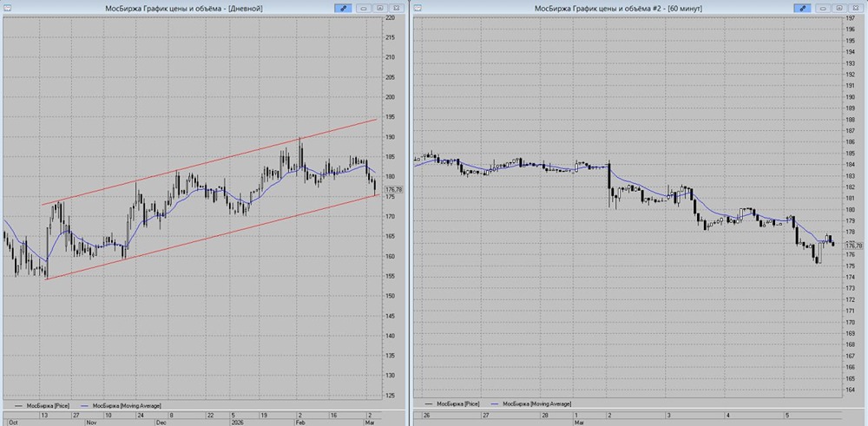Close the 60 минут chart window
The image size is (868, 426).
pyautogui.click(x=856, y=9)
